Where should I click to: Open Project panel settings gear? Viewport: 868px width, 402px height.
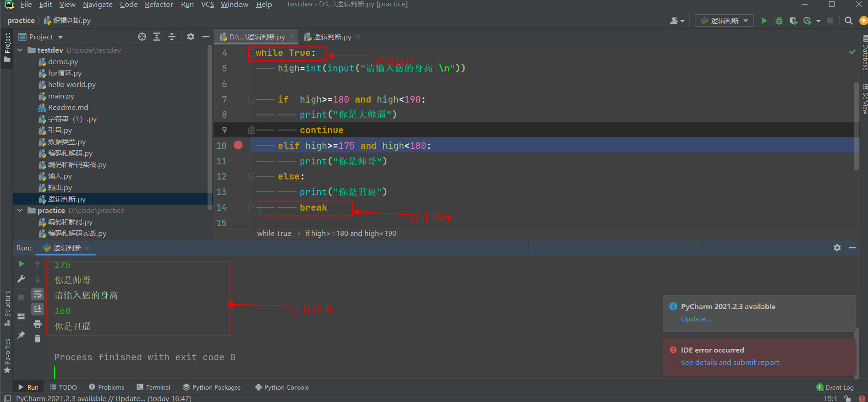(191, 37)
